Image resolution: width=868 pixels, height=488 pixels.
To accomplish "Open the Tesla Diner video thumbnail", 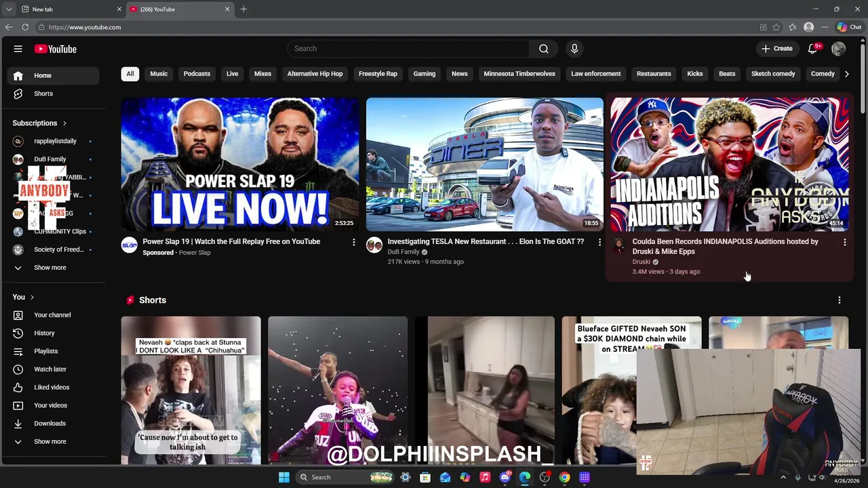I will click(484, 164).
